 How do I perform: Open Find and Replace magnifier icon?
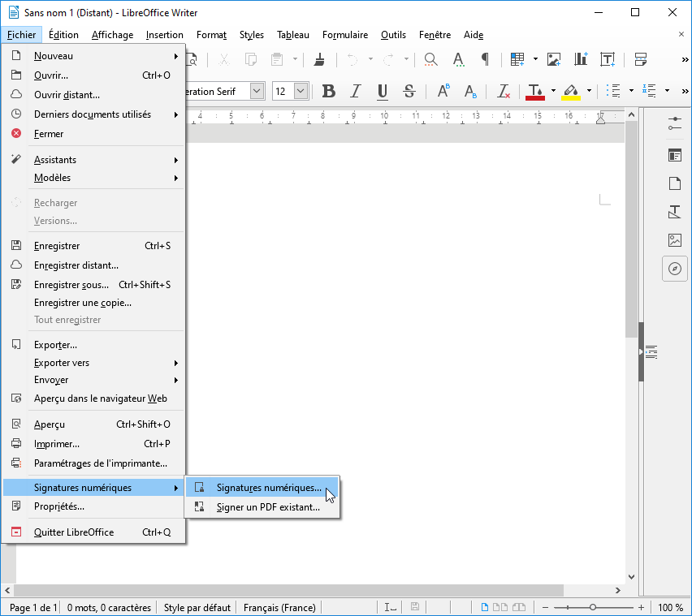431,59
